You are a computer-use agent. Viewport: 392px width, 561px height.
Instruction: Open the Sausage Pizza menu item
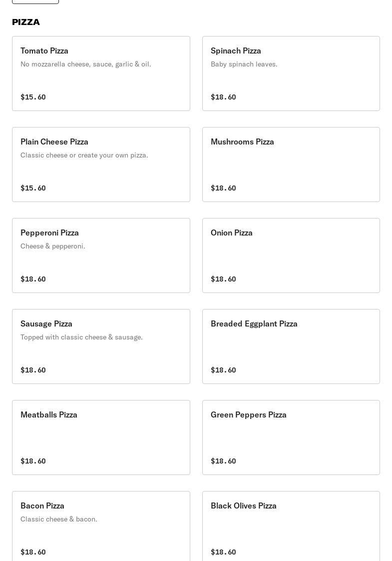pyautogui.click(x=101, y=346)
